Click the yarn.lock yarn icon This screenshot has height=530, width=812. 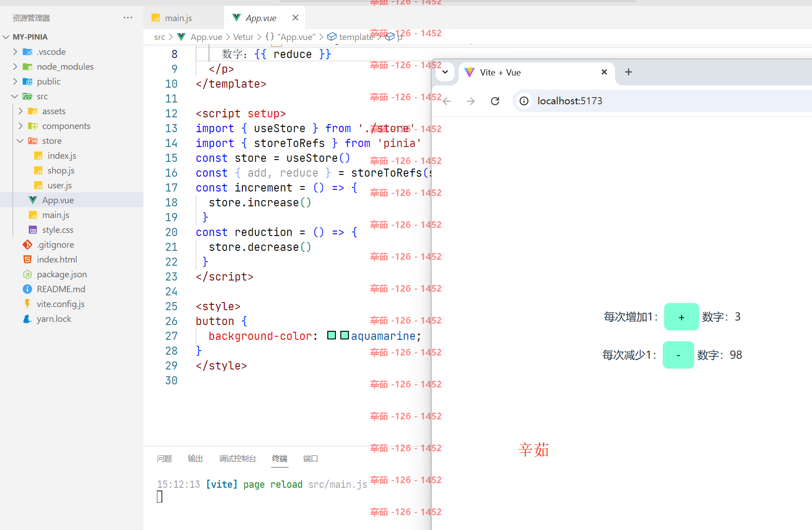click(27, 319)
